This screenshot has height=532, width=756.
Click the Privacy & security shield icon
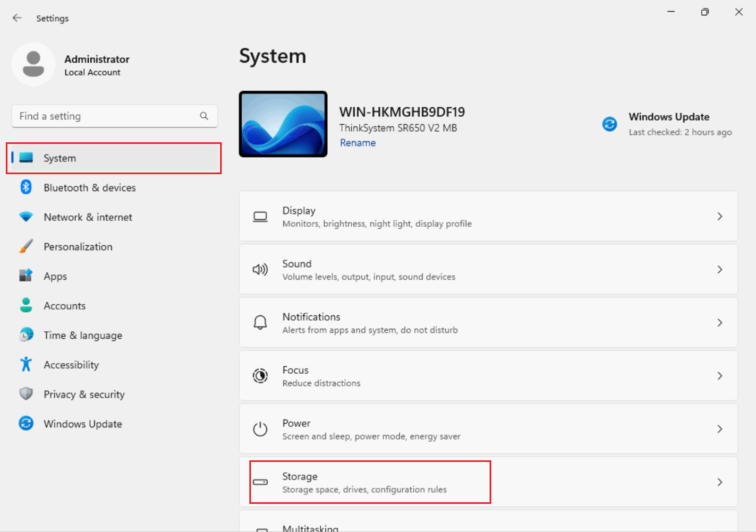[x=26, y=394]
